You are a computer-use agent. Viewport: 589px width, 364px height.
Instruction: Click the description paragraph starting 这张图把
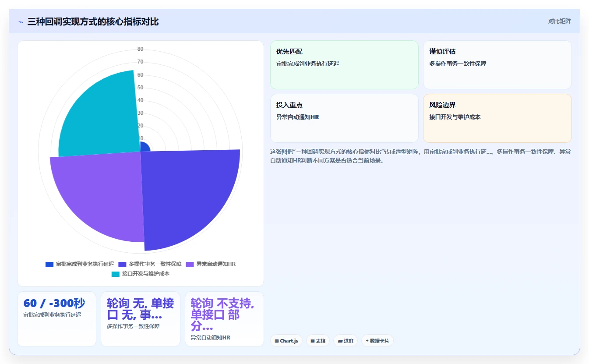(420, 156)
